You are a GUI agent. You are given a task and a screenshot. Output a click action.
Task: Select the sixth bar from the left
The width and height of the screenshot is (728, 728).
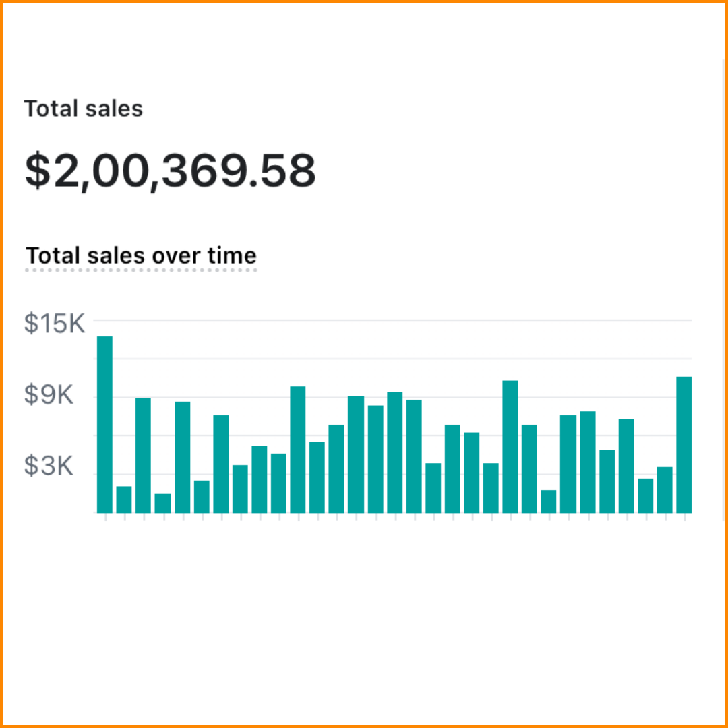point(202,497)
